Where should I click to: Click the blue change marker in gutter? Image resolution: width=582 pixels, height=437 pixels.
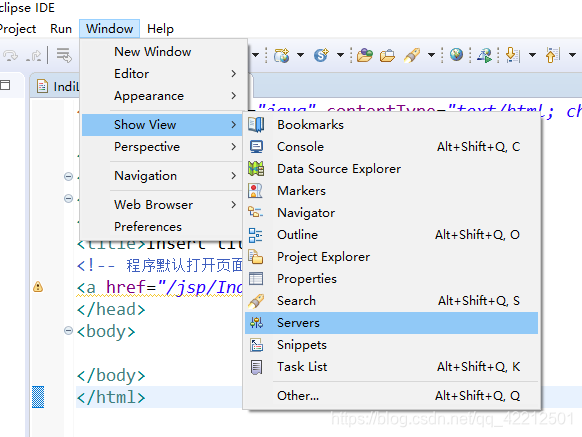(x=38, y=397)
